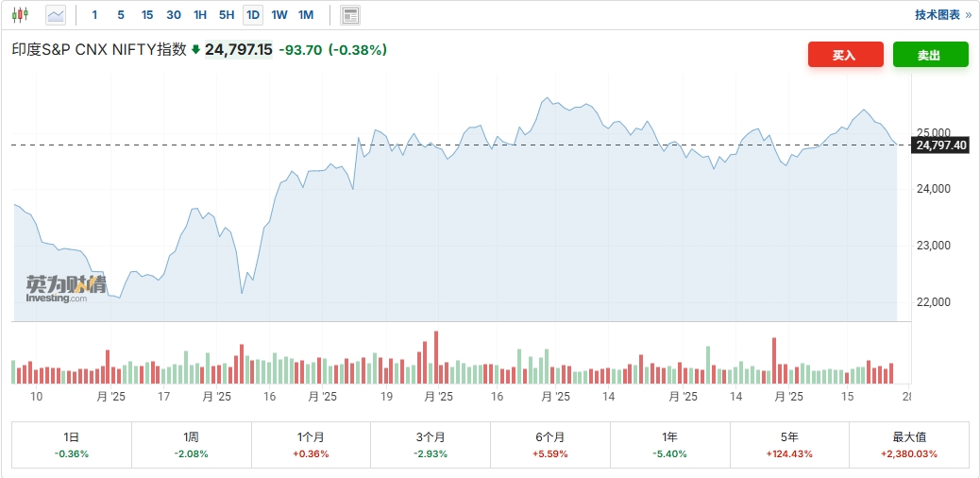The width and height of the screenshot is (980, 478).
Task: Switch to the 1W interval
Action: point(279,15)
